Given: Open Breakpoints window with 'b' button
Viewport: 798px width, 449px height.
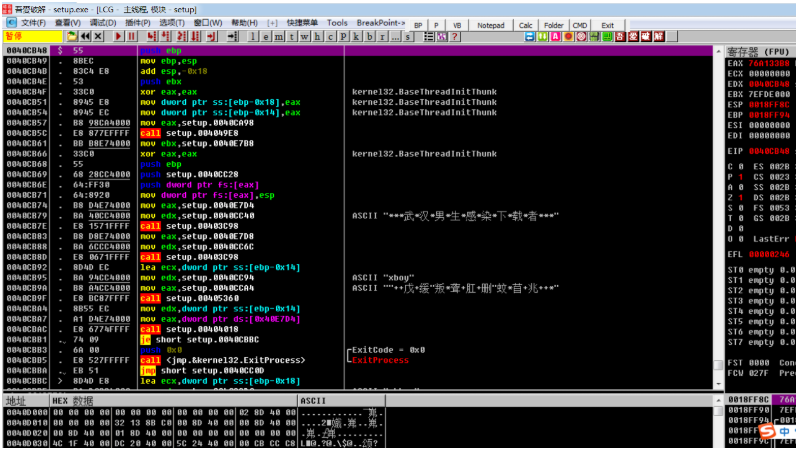Looking at the screenshot, I should [369, 37].
